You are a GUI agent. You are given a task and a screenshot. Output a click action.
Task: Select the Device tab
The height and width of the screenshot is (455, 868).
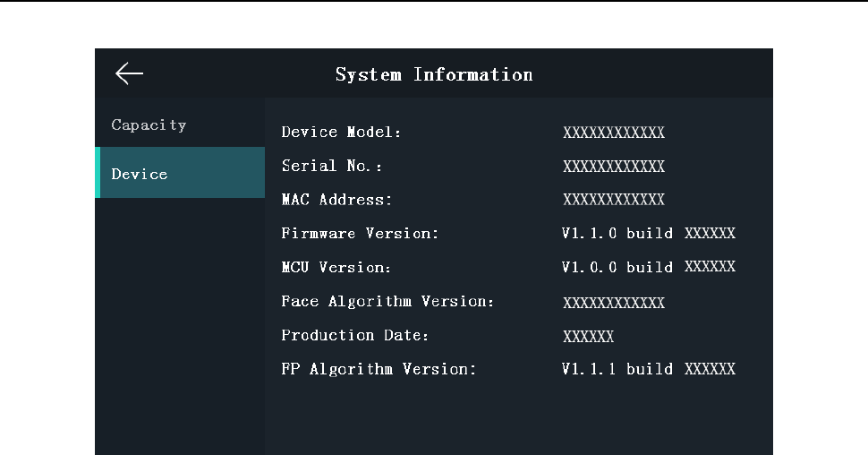(x=140, y=174)
